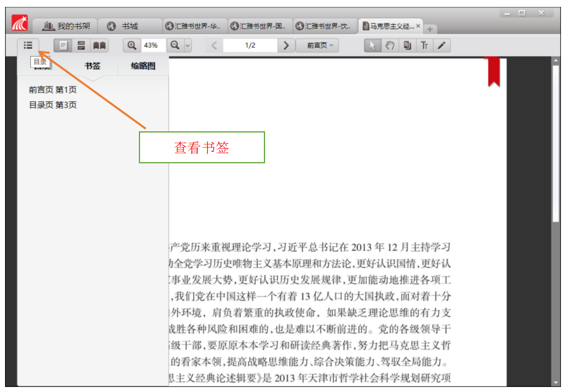
Task: Switch to continuous scroll view mode
Action: (x=81, y=45)
